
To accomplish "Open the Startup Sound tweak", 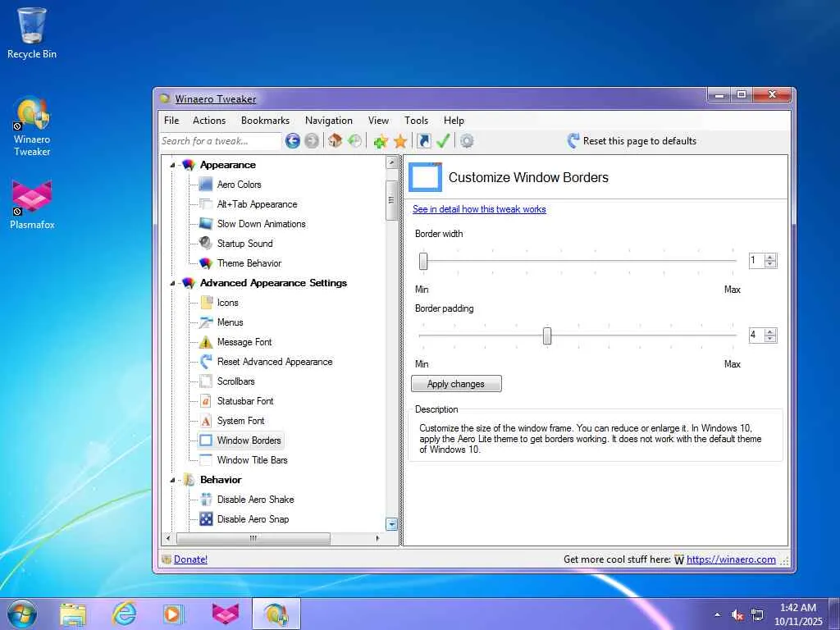I will [x=244, y=244].
